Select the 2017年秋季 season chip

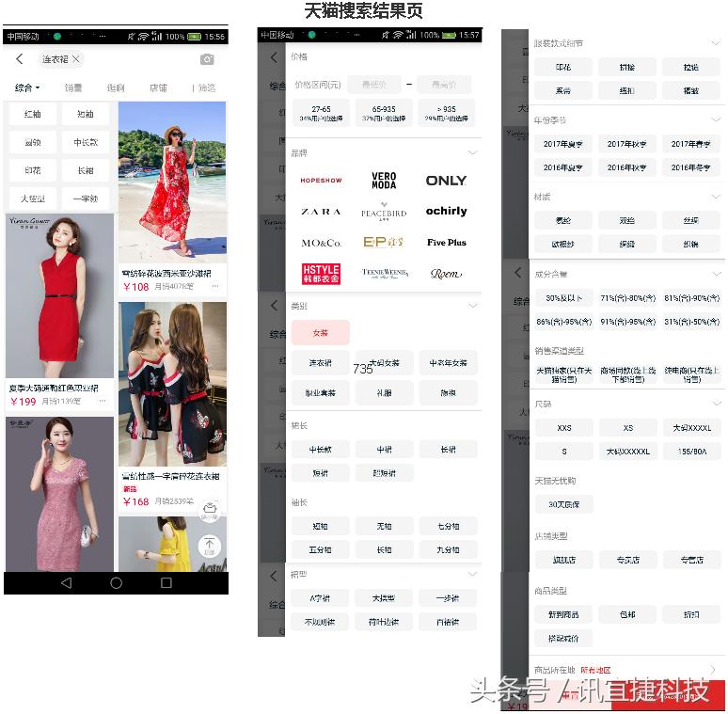(626, 144)
